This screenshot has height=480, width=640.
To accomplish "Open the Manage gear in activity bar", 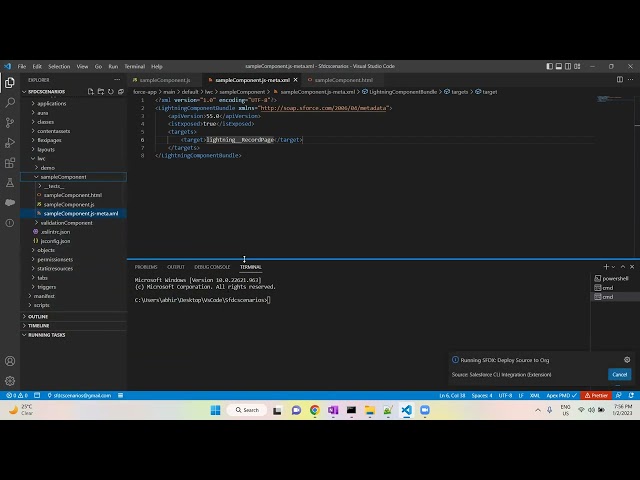I will pyautogui.click(x=10, y=381).
